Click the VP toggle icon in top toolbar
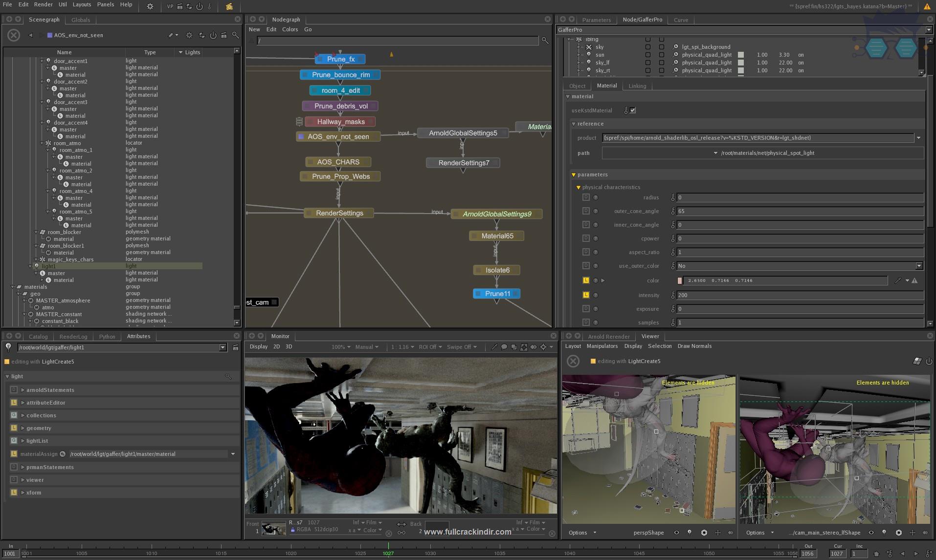 170,6
